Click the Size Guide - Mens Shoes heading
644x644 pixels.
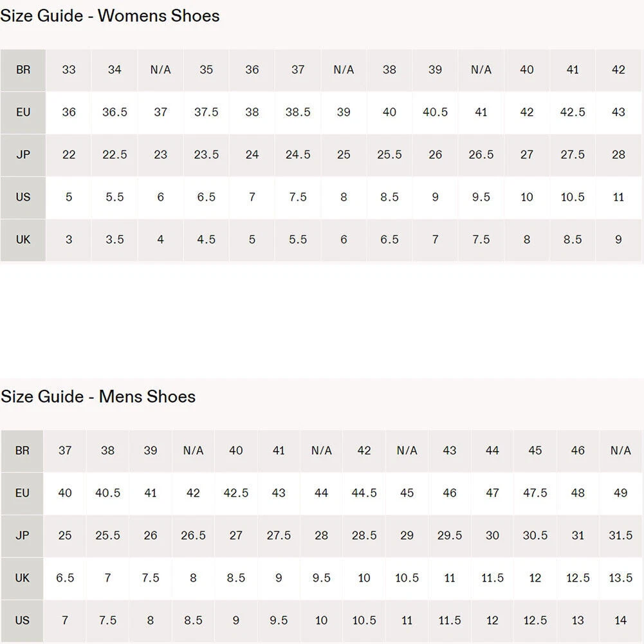click(x=98, y=396)
